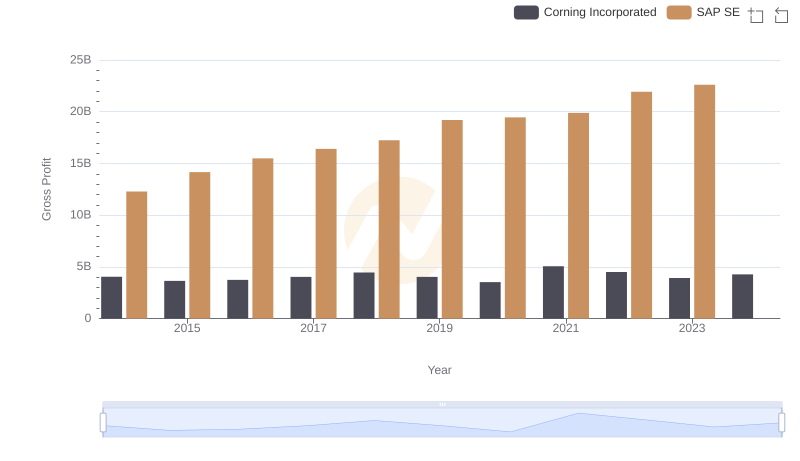Screen dimensions: 800x461
Task: Select the Corning Incorporated bar for 2019
Action: [x=427, y=298]
